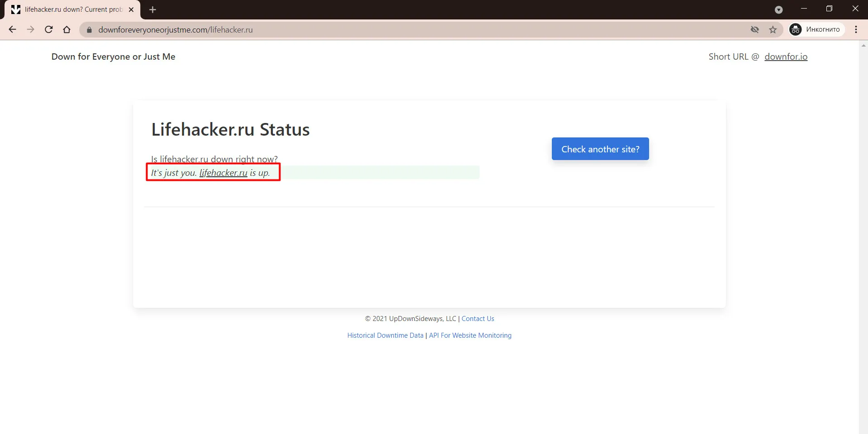Open the Contact Us link

pos(478,319)
